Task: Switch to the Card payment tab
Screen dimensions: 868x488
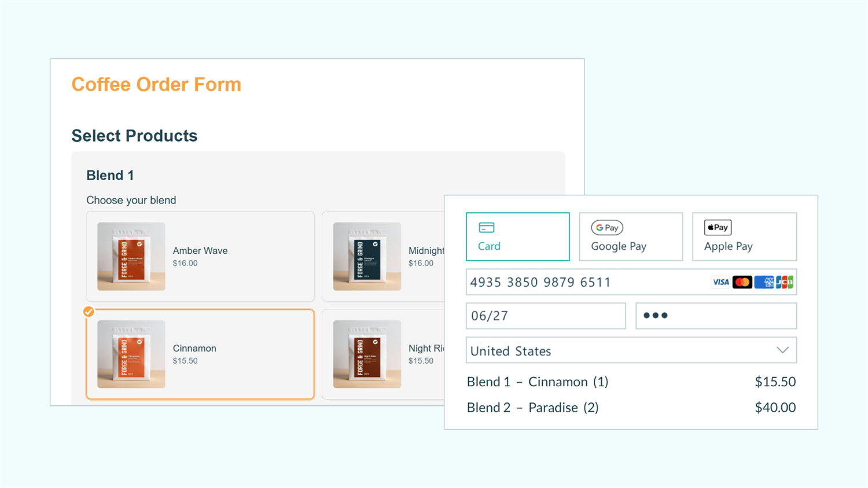Action: (x=517, y=236)
